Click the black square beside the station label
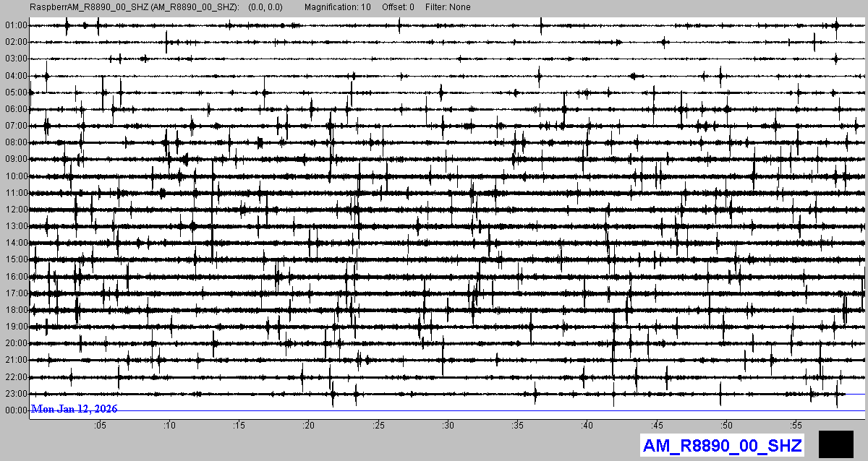 click(836, 444)
